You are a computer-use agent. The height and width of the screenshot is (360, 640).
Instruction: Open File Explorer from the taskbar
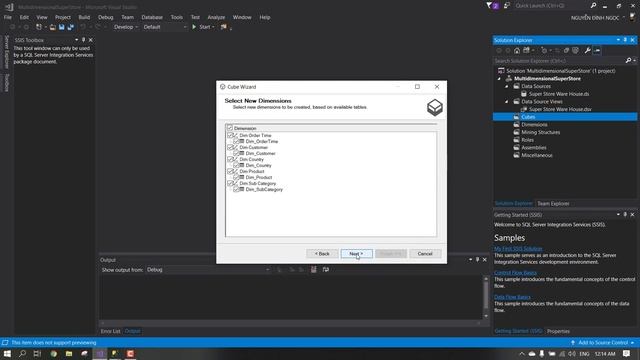click(69, 353)
